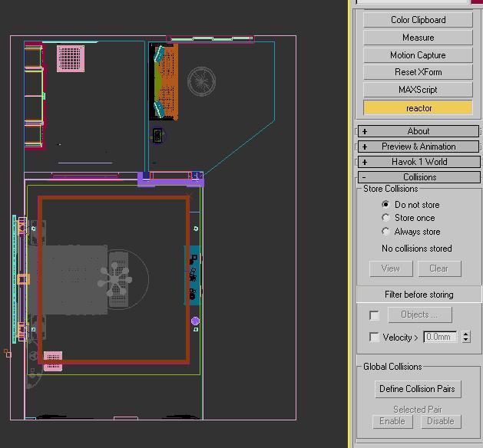Open the Color Clipboard utility
The width and height of the screenshot is (483, 448).
[x=418, y=20]
